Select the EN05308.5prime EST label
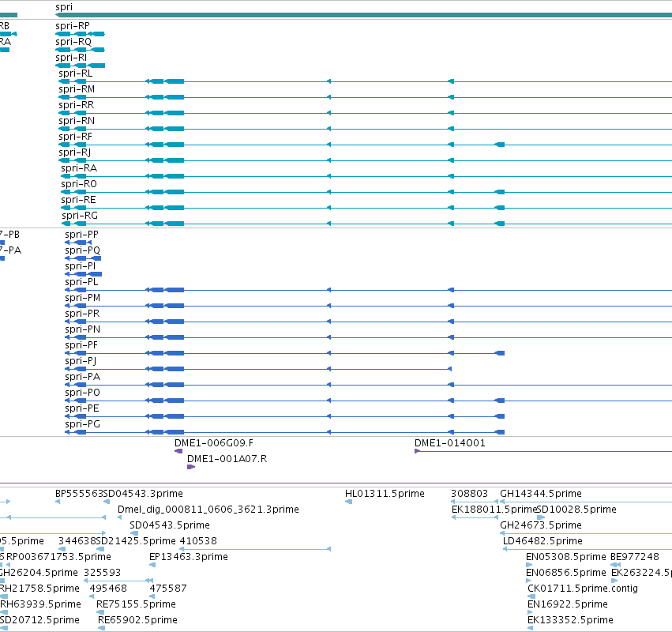Image resolution: width=672 pixels, height=632 pixels. coord(566,557)
